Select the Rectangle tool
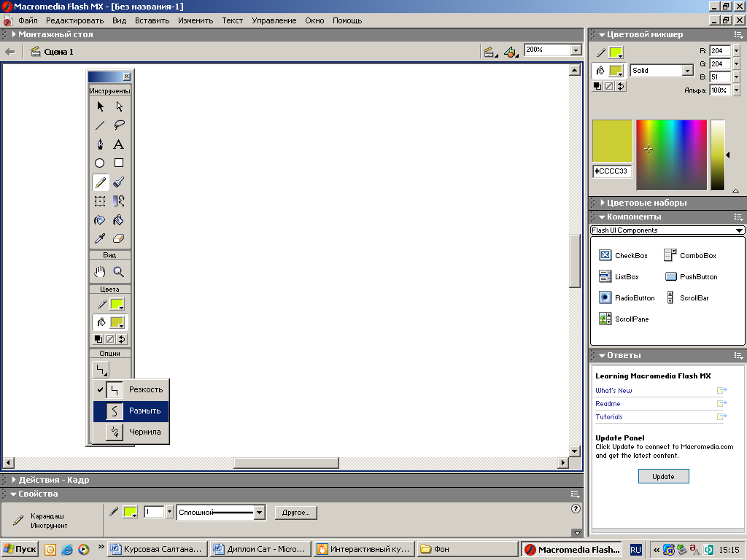This screenshot has width=747, height=560. click(x=119, y=163)
